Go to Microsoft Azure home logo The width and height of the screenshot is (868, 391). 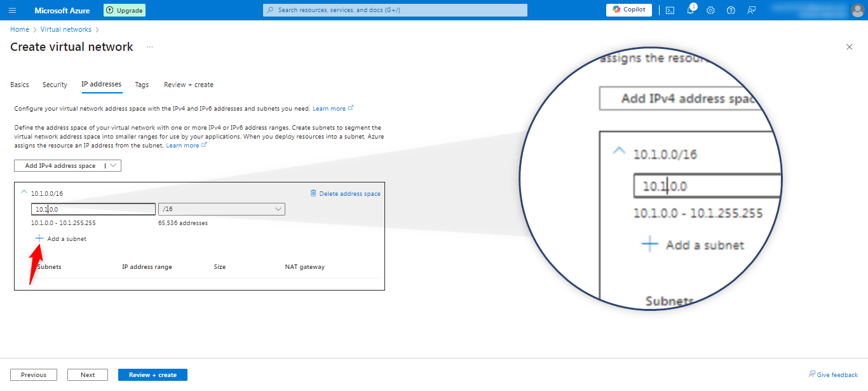[x=62, y=10]
